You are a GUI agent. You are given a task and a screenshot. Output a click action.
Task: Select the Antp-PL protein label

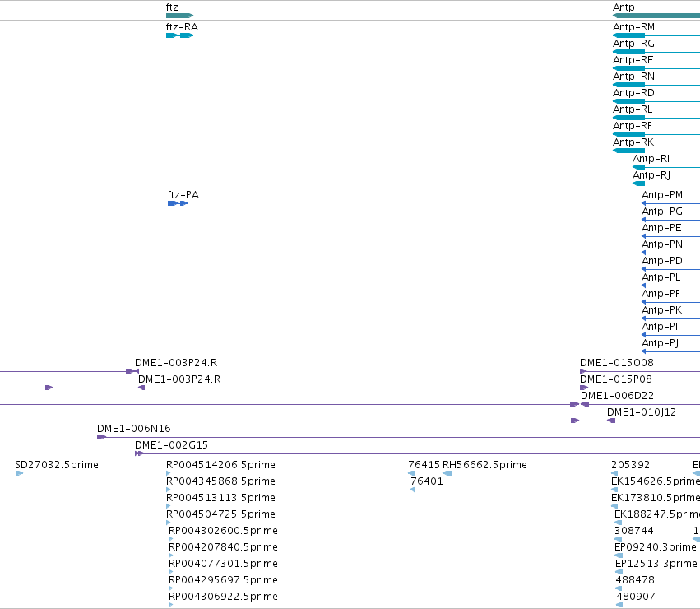click(x=661, y=277)
